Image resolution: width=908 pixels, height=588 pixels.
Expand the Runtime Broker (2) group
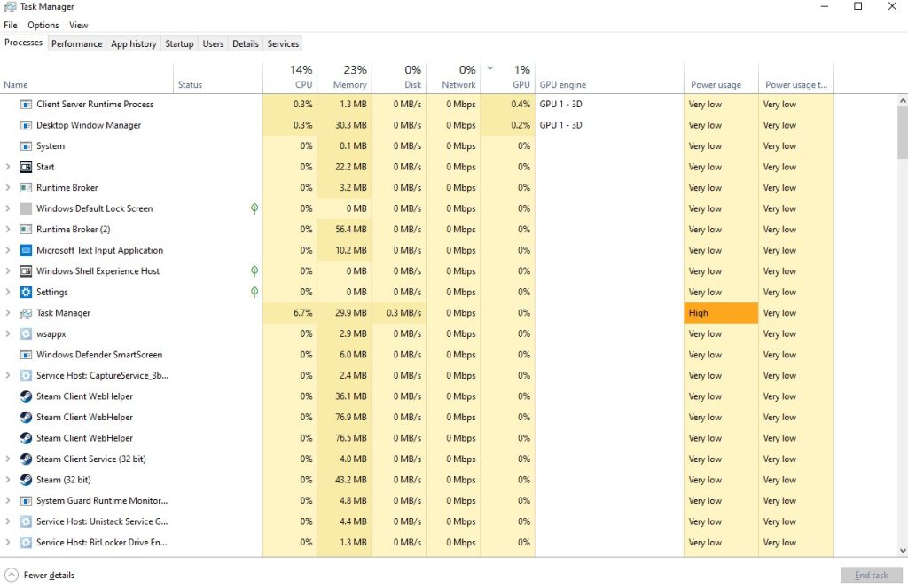point(7,230)
